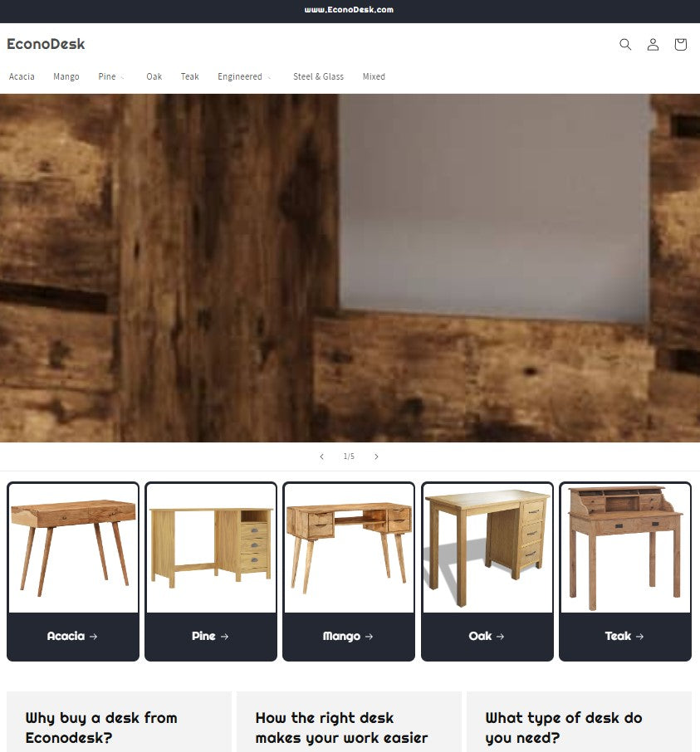Open the Mixed category link

[x=374, y=76]
